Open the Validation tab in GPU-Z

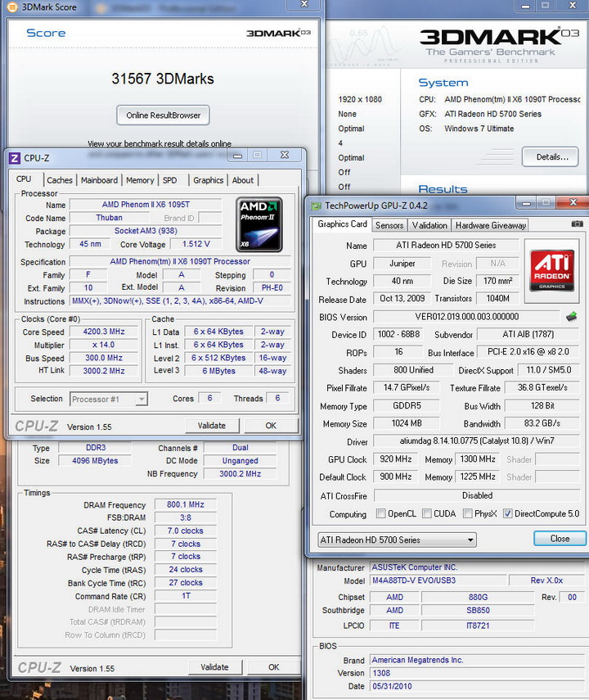pyautogui.click(x=429, y=225)
